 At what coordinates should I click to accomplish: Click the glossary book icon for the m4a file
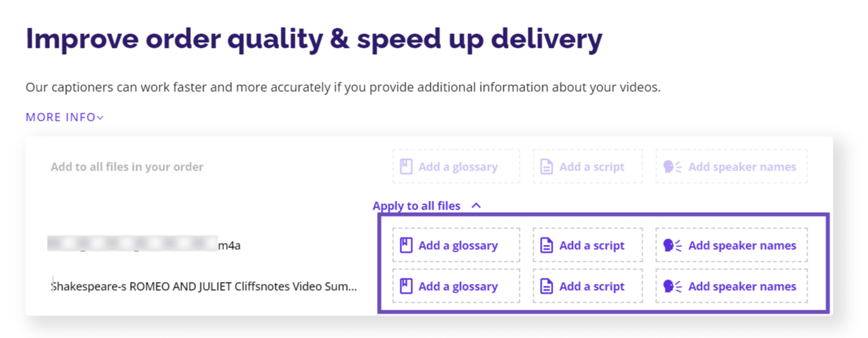406,245
